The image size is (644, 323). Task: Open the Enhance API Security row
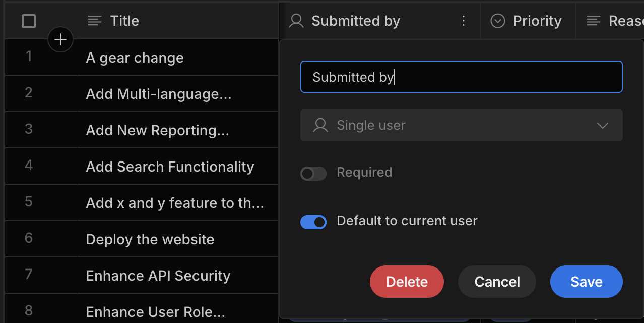(x=158, y=276)
